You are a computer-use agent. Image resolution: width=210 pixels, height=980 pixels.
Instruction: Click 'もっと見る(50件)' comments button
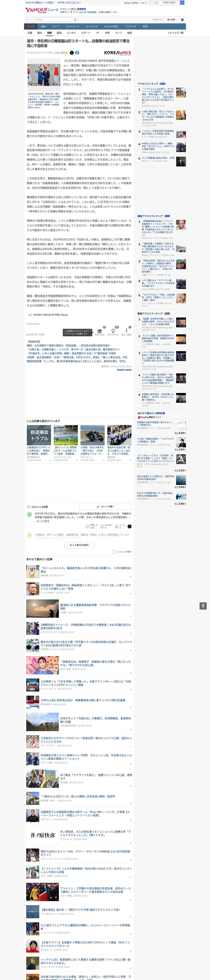79,545
